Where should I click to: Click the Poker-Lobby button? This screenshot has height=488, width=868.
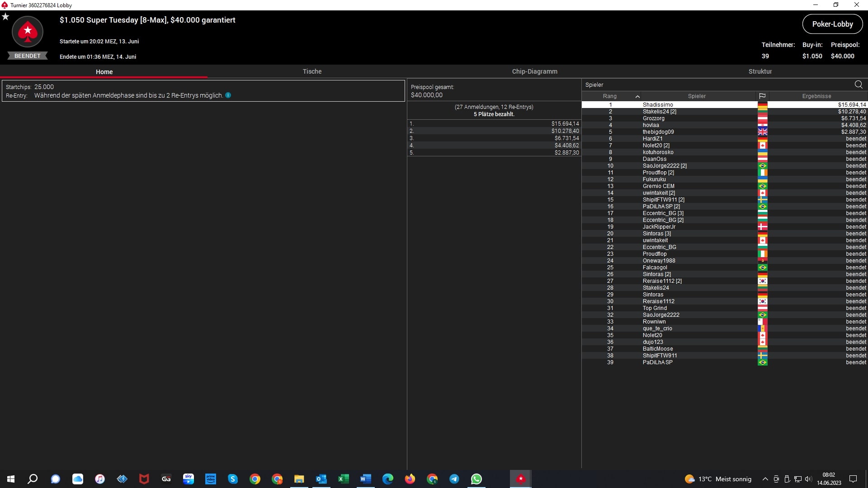tap(832, 24)
